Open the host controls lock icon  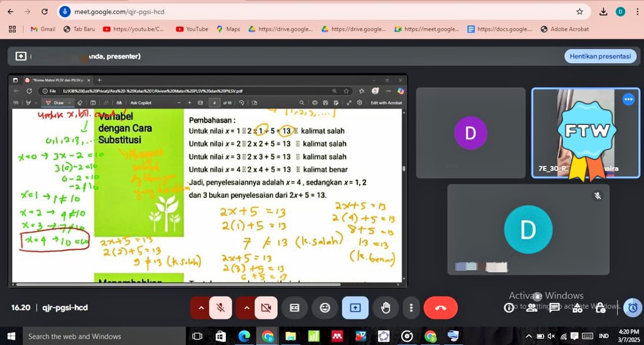click(600, 308)
